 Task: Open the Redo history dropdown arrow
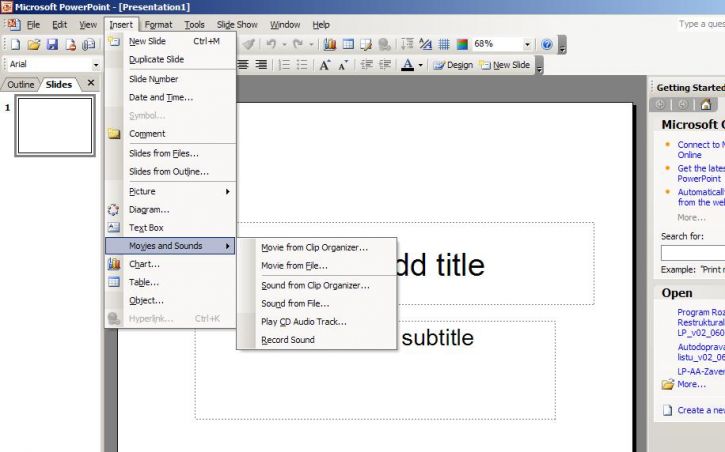click(311, 45)
